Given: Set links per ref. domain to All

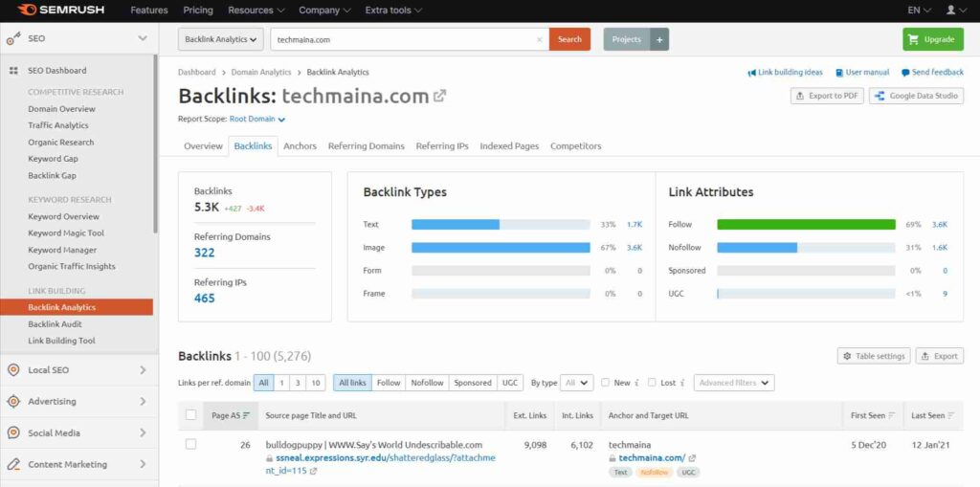Looking at the screenshot, I should pos(263,383).
